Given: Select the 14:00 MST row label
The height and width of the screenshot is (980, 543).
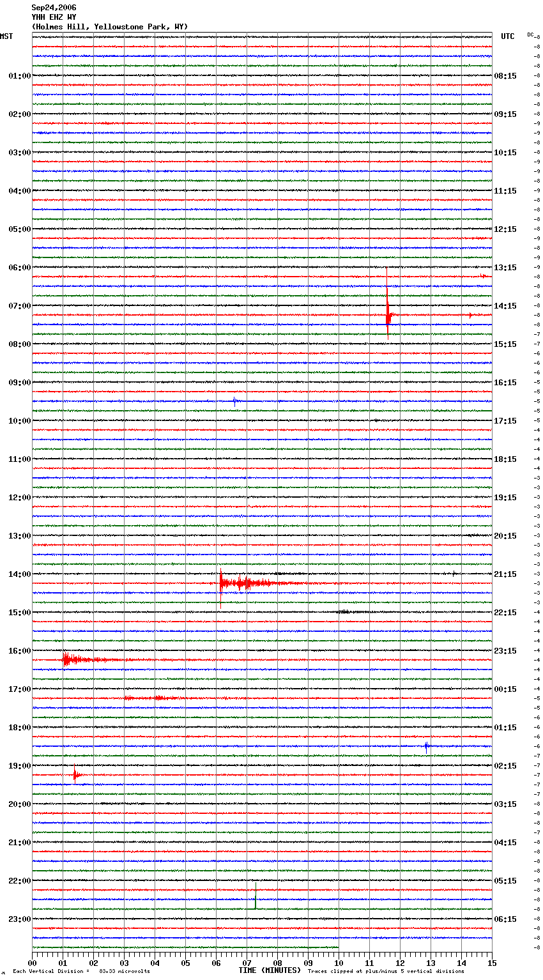Looking at the screenshot, I should coord(20,574).
